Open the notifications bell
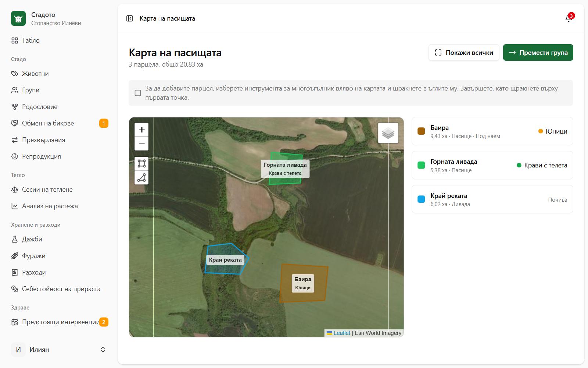 click(569, 18)
